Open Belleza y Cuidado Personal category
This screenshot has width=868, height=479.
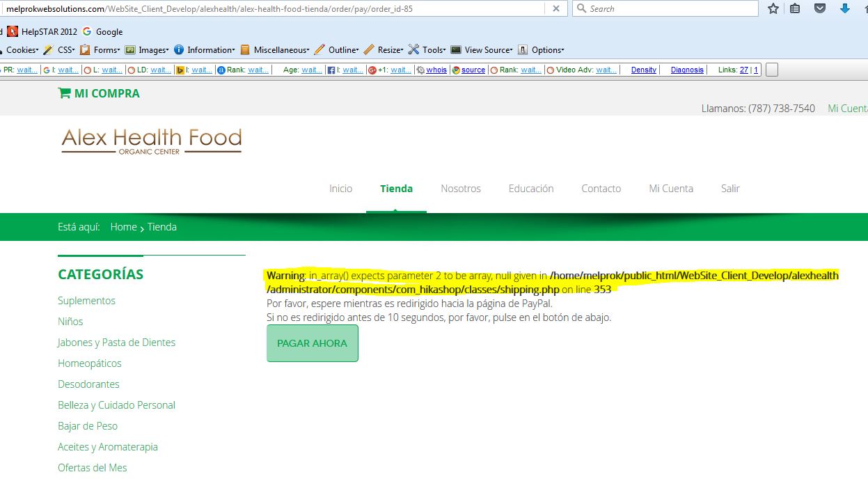tap(116, 405)
